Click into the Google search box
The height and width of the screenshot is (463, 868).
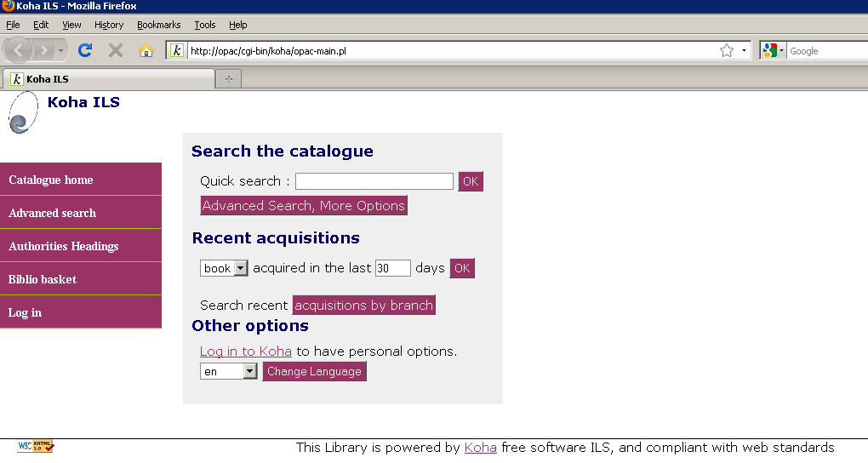(827, 51)
